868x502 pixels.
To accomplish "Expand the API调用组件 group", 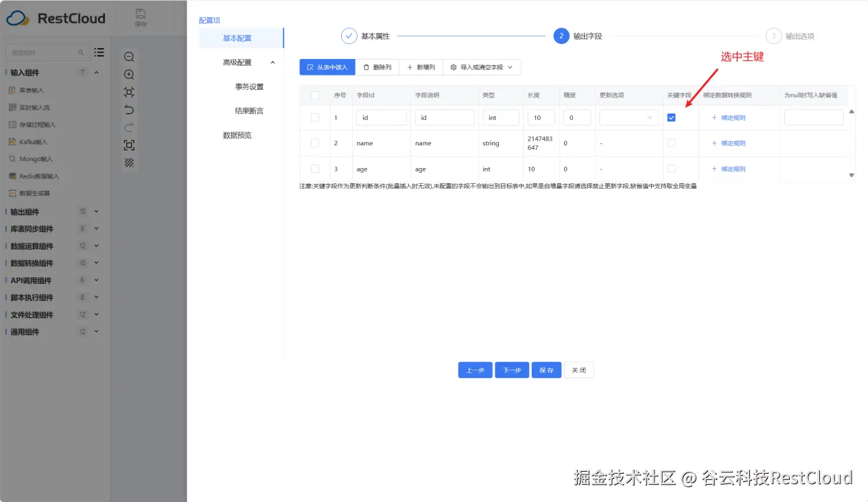I will tap(97, 280).
